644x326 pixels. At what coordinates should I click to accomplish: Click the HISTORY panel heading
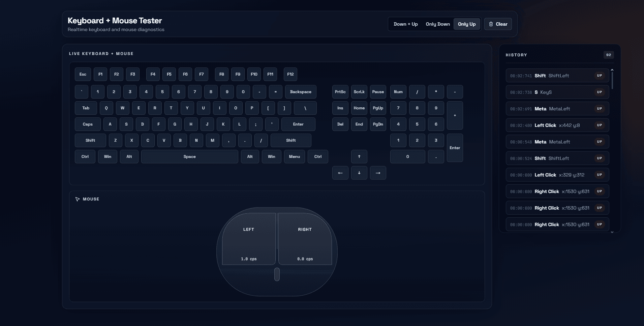[x=516, y=55]
